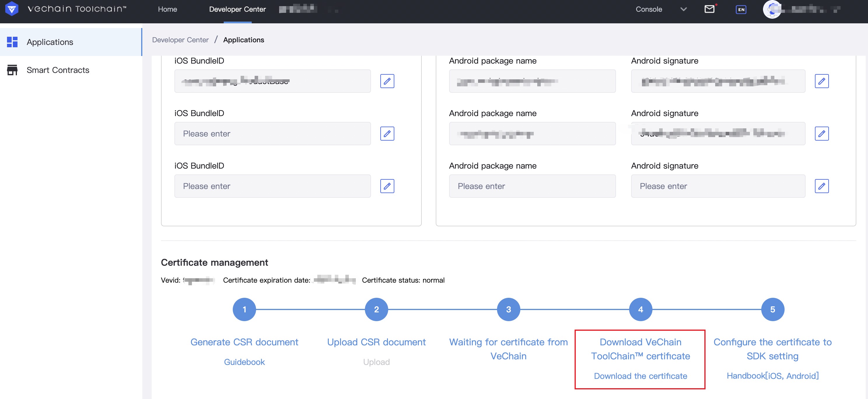Image resolution: width=868 pixels, height=399 pixels.
Task: Open the Console menu
Action: coord(649,9)
